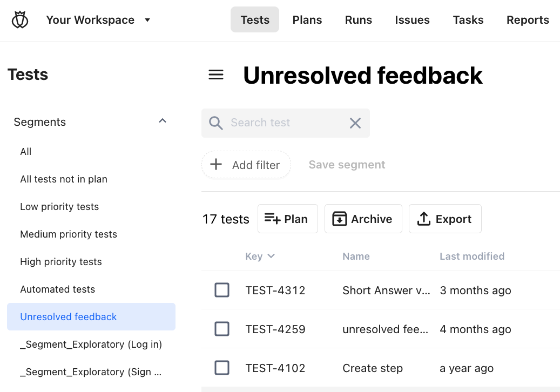Switch to the Plans tab
Viewport: 560px width, 392px height.
(307, 19)
